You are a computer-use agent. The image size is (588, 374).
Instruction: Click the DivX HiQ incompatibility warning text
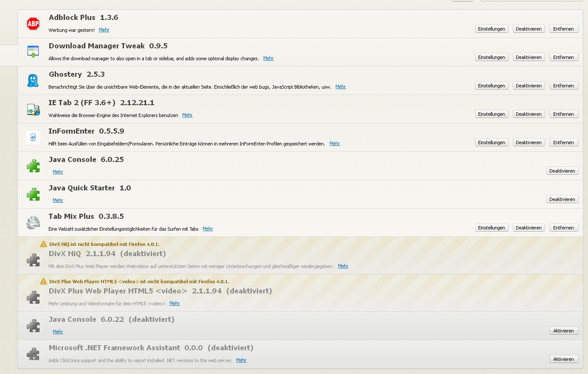click(104, 244)
